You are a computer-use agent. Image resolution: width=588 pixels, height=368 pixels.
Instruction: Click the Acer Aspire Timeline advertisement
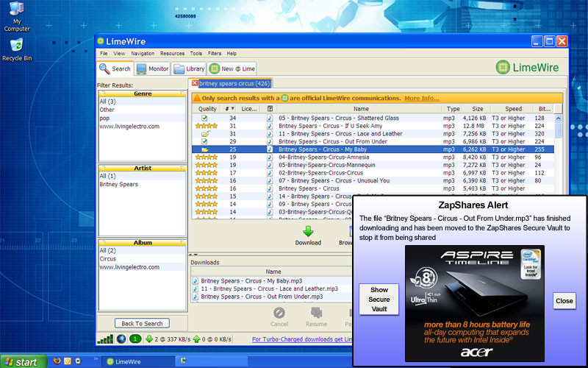(x=475, y=303)
